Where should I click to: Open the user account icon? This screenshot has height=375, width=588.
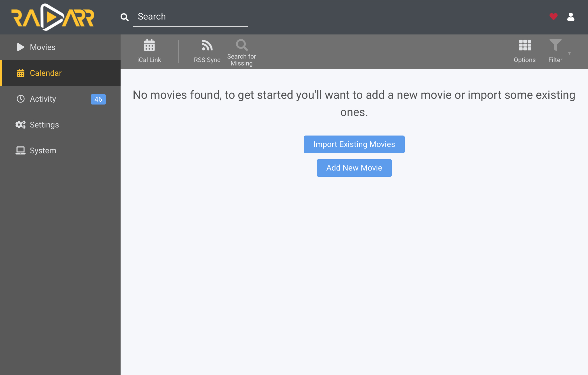pyautogui.click(x=571, y=17)
